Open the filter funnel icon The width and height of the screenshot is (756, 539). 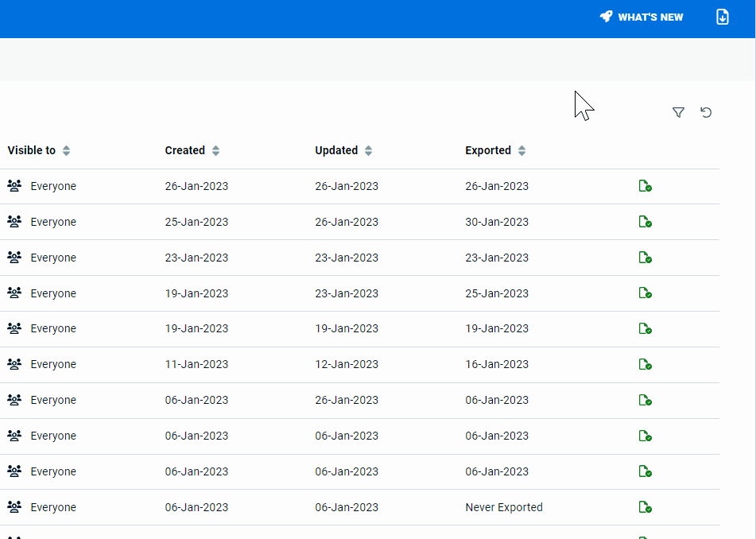pyautogui.click(x=678, y=112)
